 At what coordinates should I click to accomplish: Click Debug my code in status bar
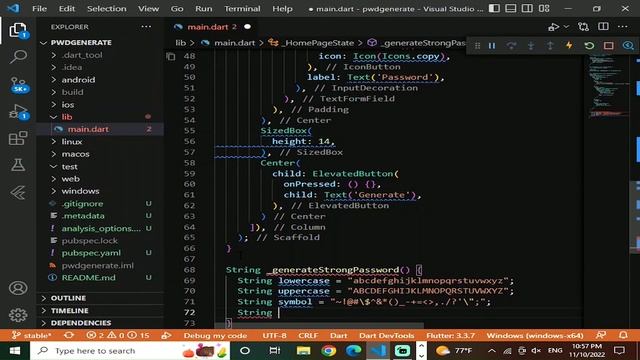tap(215, 336)
